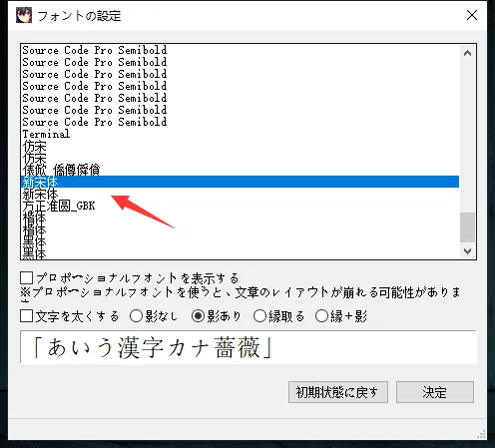Close the フォントの設定 dialog

[472, 15]
